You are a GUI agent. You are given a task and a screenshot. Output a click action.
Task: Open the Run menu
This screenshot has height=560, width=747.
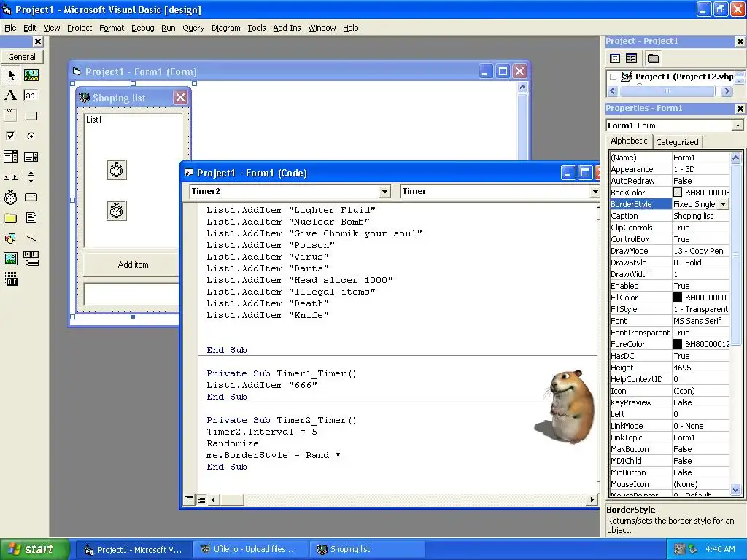click(169, 28)
